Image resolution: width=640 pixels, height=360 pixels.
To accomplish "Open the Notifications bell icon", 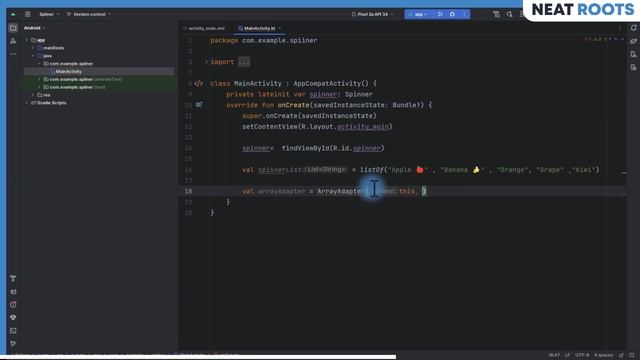I will (x=633, y=28).
